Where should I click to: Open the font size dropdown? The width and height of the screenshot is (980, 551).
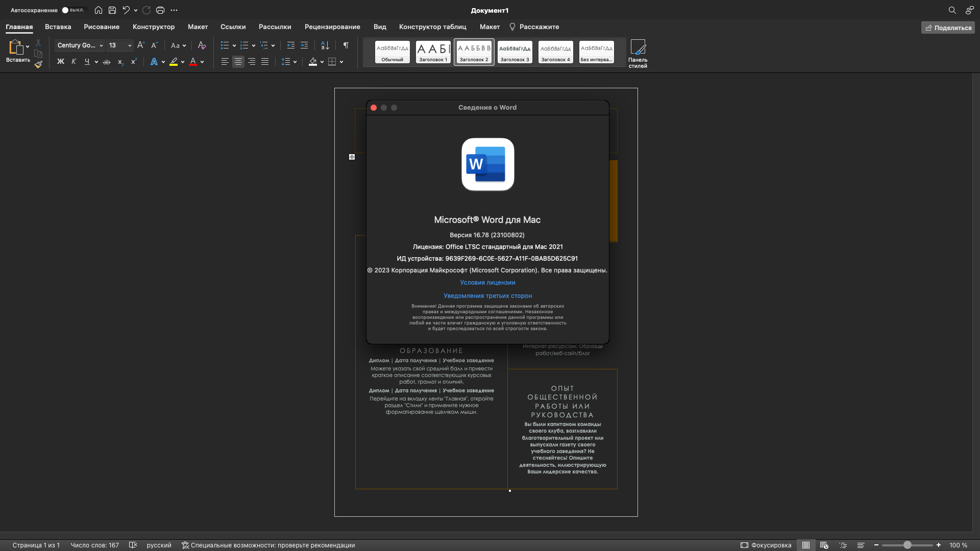pyautogui.click(x=130, y=45)
